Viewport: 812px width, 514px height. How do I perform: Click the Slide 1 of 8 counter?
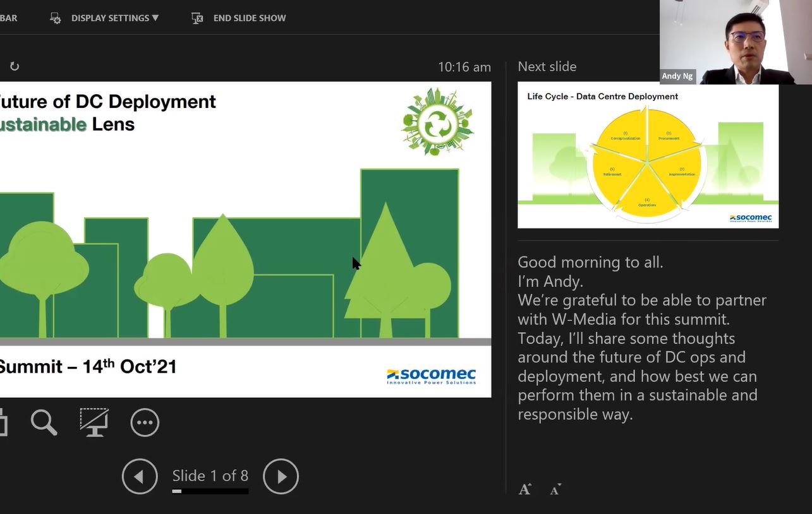point(210,475)
